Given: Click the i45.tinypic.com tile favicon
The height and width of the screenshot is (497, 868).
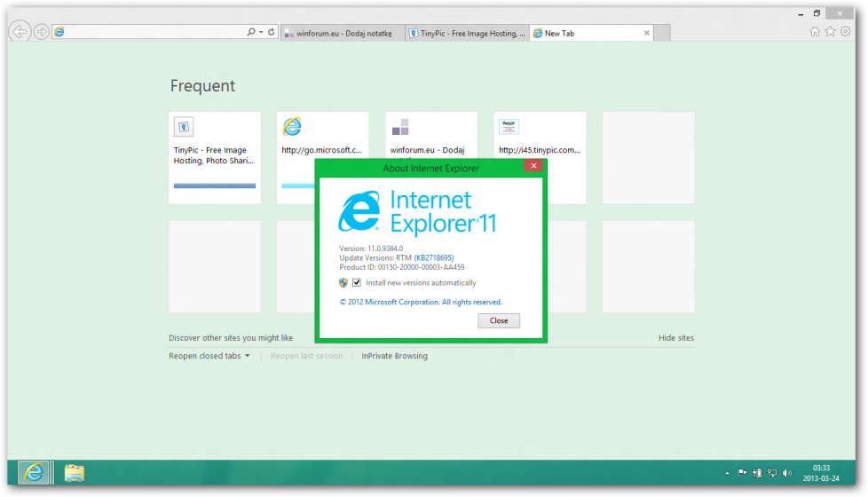Looking at the screenshot, I should coord(509,127).
